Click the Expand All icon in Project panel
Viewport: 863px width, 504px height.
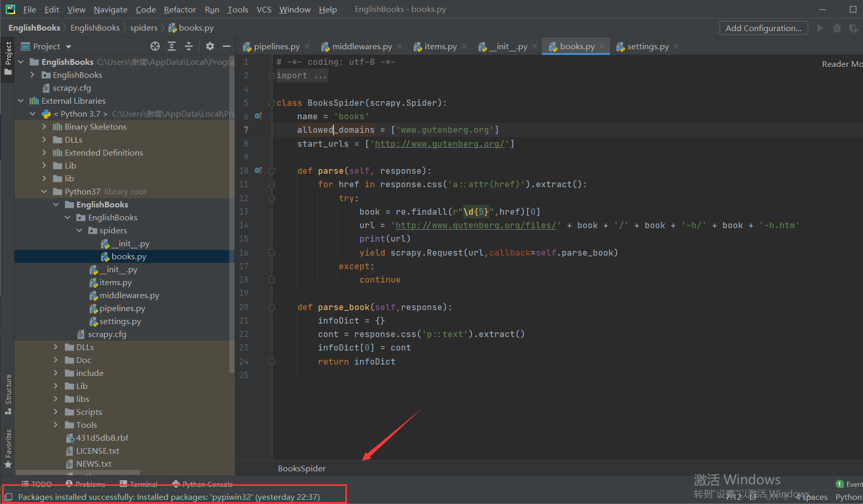tap(172, 46)
